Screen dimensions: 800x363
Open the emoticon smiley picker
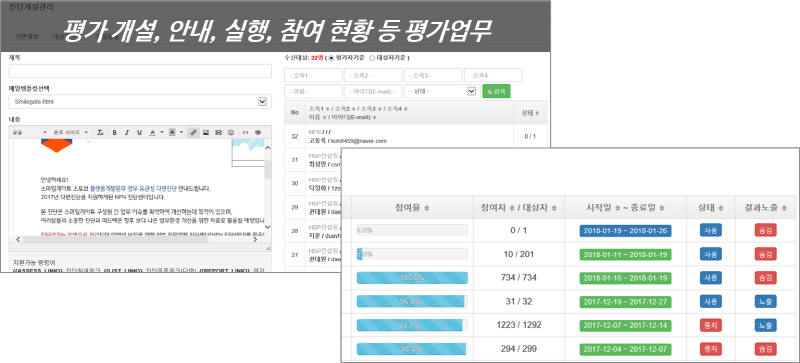pyautogui.click(x=231, y=132)
